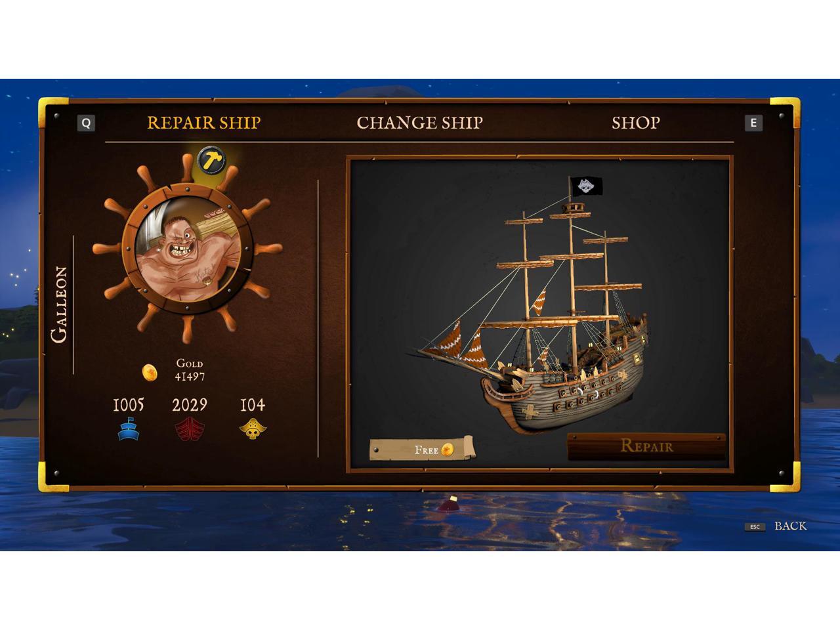Click the gold coin beside Gold 41497
Screen dimensions: 840x630
(150, 373)
